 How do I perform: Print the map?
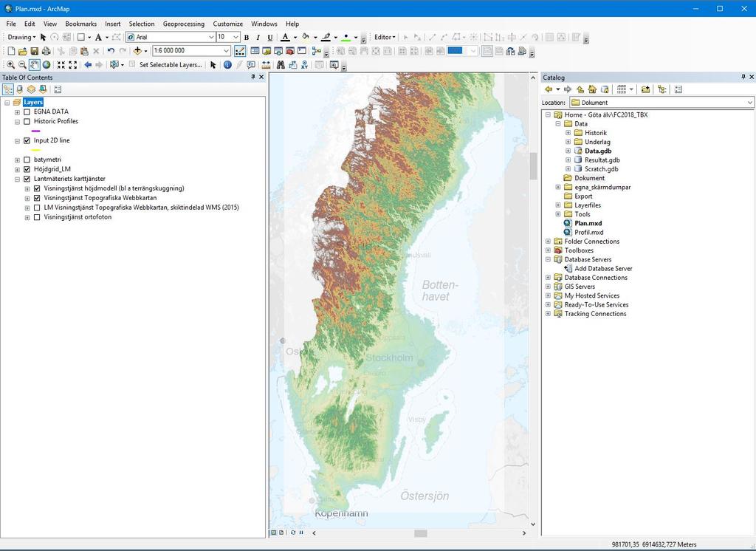pyautogui.click(x=47, y=51)
